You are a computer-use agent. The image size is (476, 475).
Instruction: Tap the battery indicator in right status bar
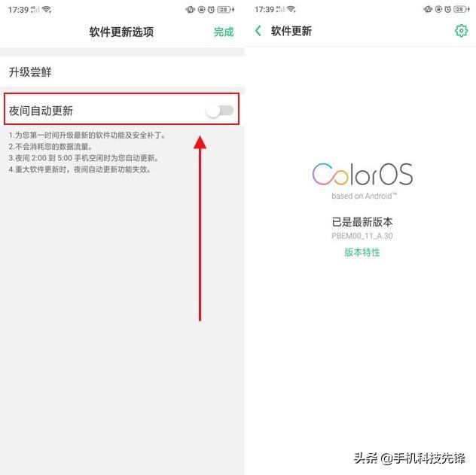click(462, 9)
